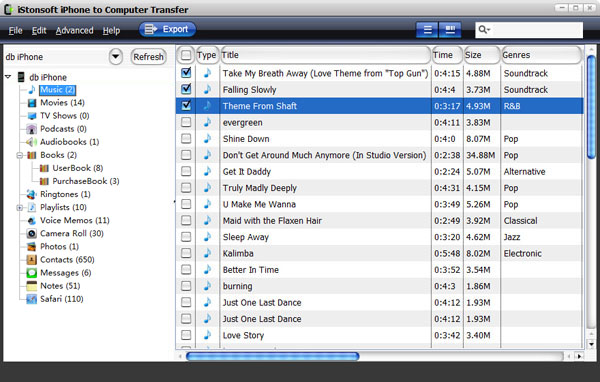Select Maid with the Flaxen Hair title
The height and width of the screenshot is (382, 600).
point(272,220)
